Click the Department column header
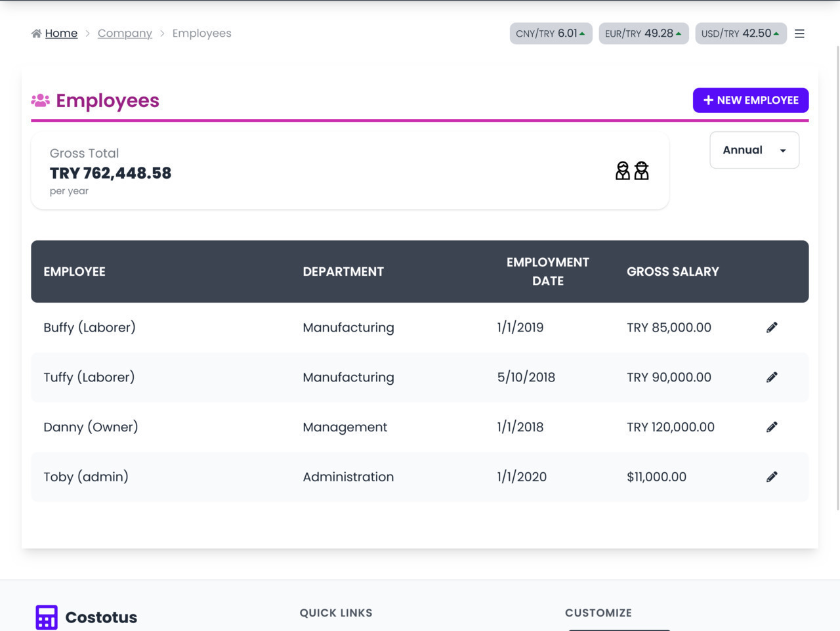840x631 pixels. [x=343, y=272]
